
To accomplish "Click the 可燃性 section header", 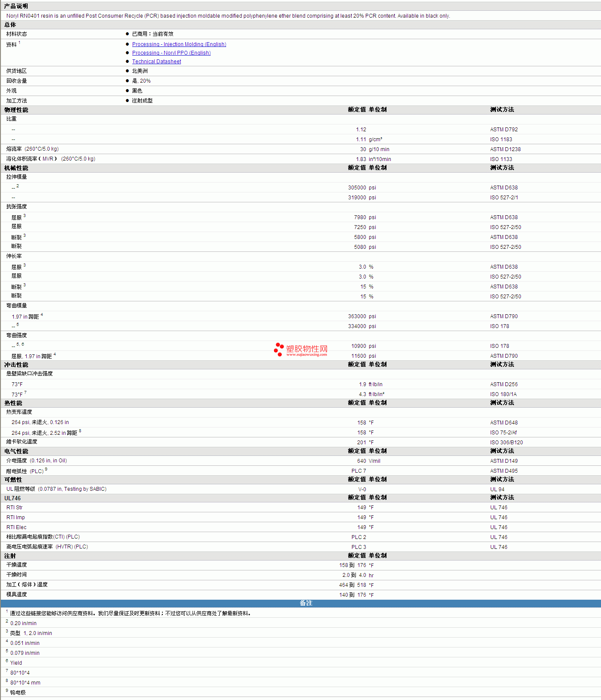I will point(13,480).
